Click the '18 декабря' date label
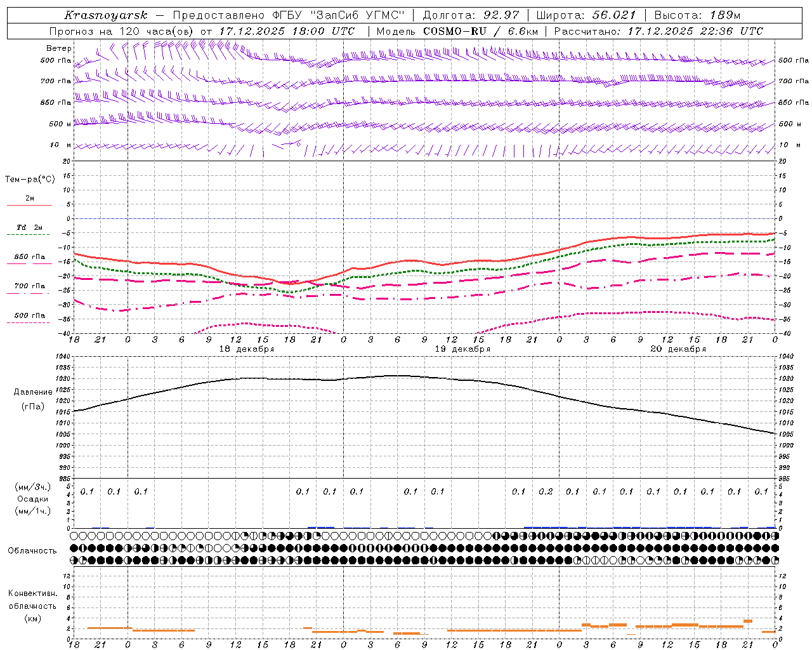Screen dimensions: 812x650 (247, 349)
